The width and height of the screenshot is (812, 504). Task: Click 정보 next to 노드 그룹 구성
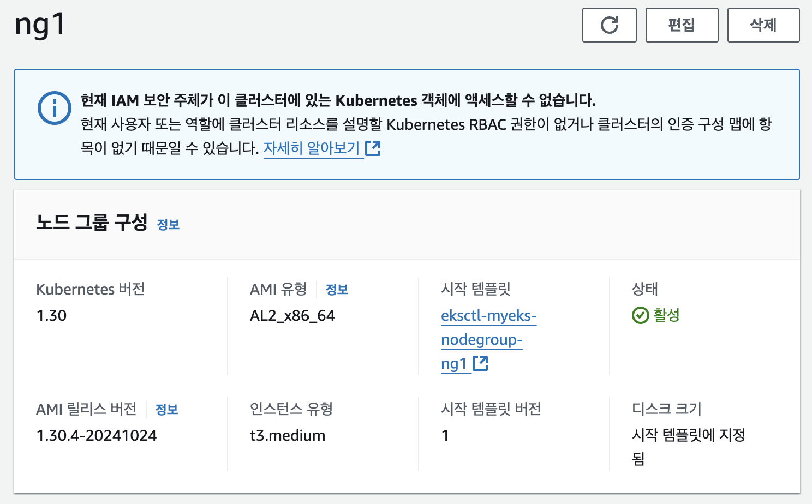coord(168,225)
